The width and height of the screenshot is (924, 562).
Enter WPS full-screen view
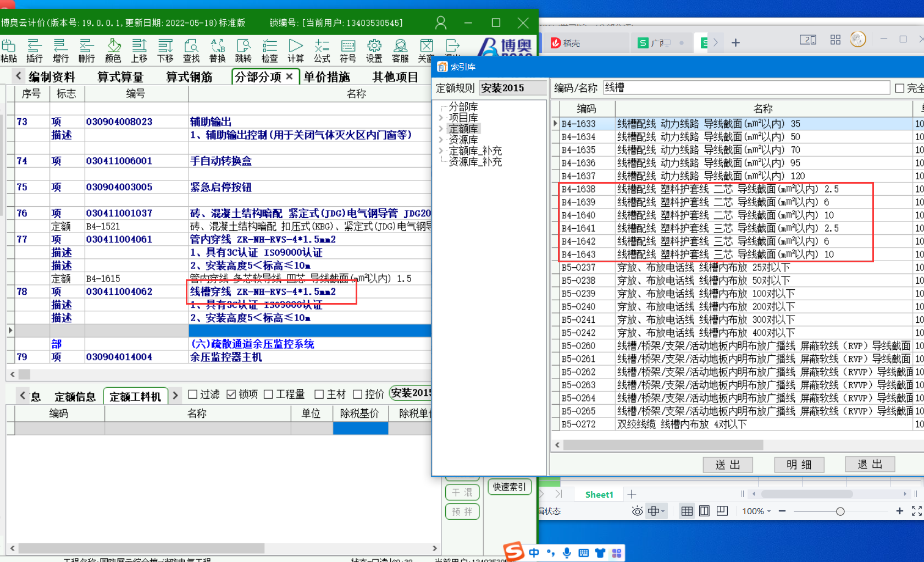916,511
